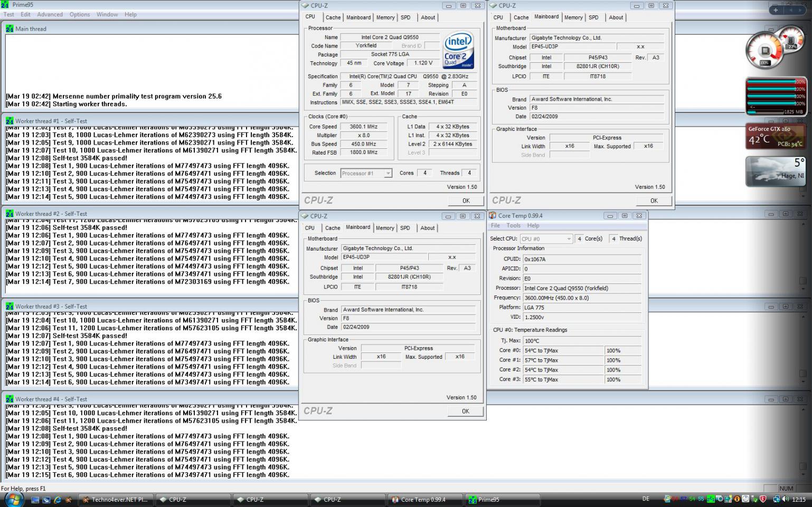812x507 pixels.
Task: Click the Core Speed value 3600.1 MHz
Action: (364, 127)
